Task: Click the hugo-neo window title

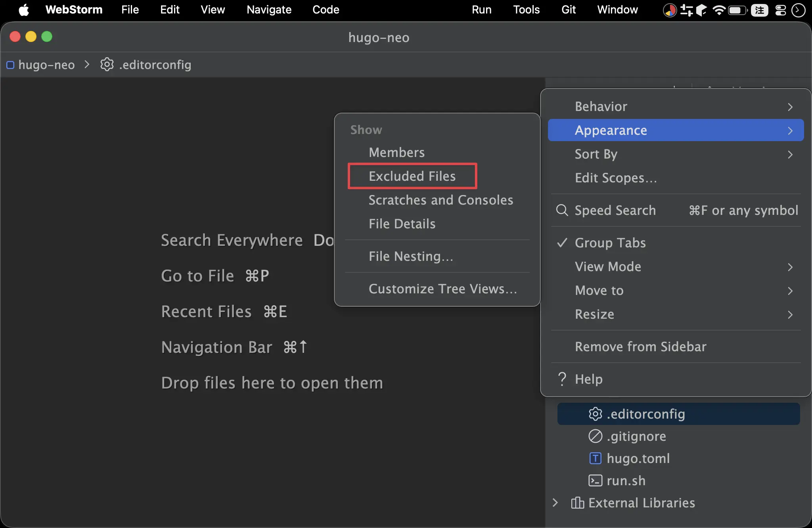Action: (x=379, y=37)
